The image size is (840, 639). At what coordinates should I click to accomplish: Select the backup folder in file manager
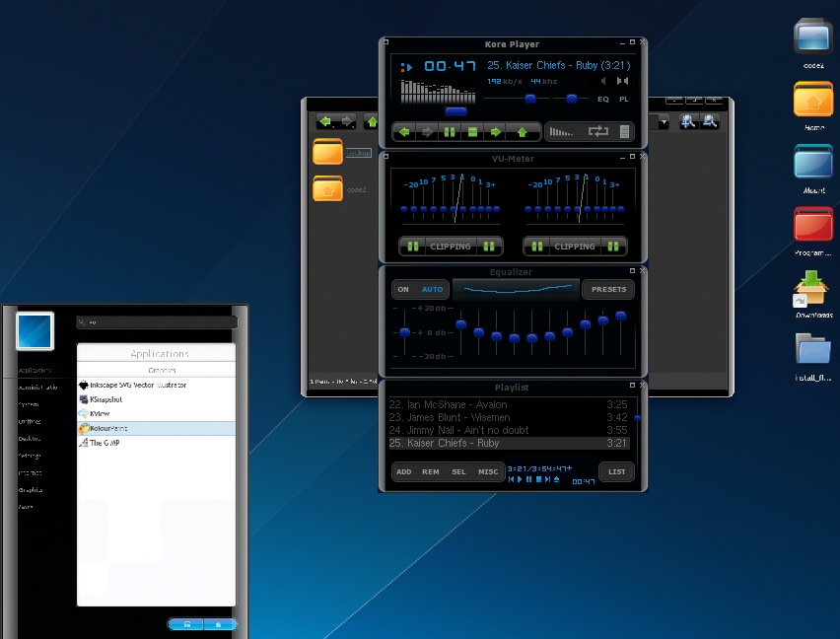click(342, 152)
